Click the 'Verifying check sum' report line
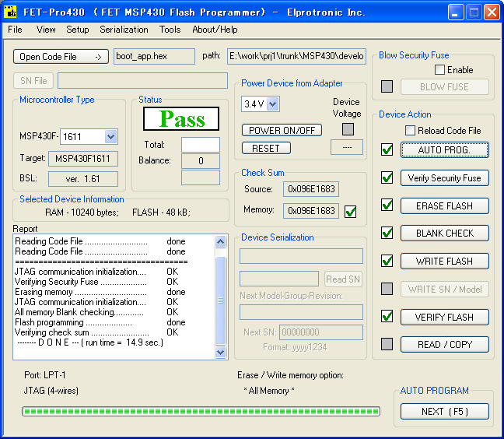 click(x=96, y=332)
